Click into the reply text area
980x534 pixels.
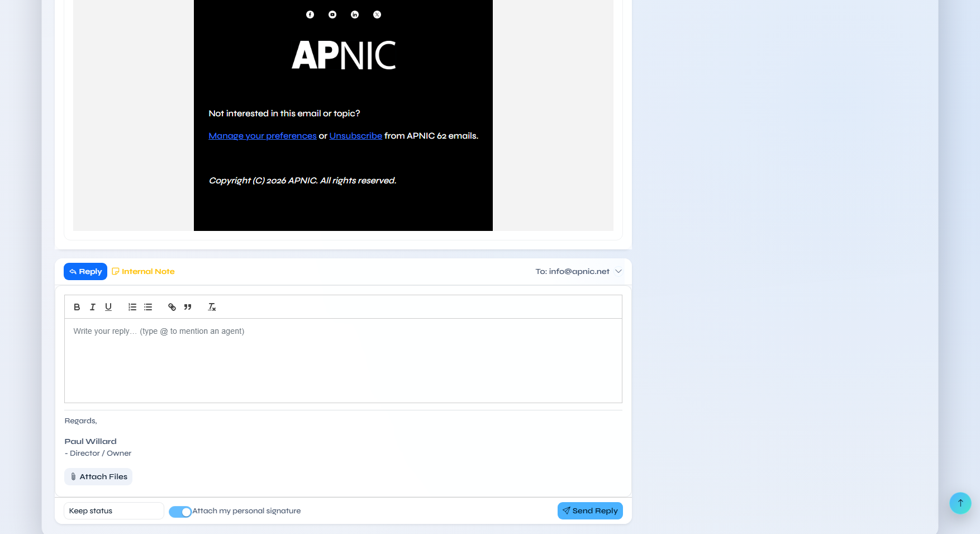click(343, 361)
